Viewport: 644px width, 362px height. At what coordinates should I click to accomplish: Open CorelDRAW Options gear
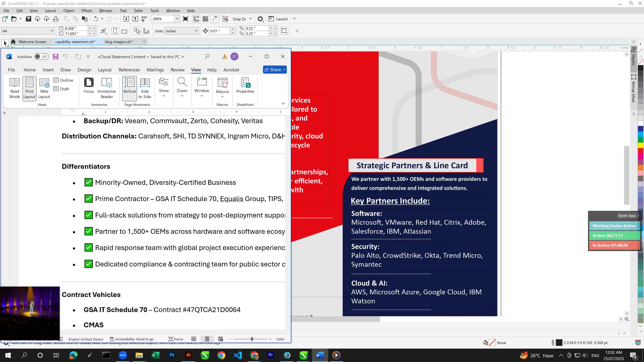[260, 19]
